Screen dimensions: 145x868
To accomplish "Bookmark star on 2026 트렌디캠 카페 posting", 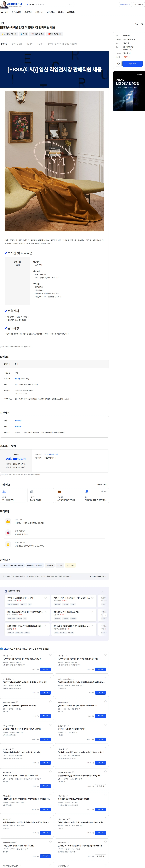I will coord(46,626).
